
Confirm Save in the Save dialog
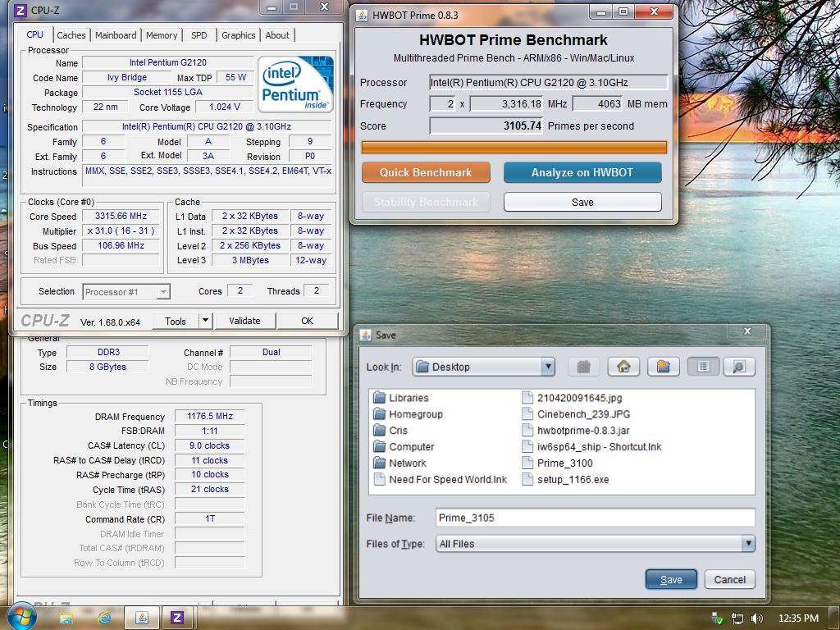[x=671, y=579]
